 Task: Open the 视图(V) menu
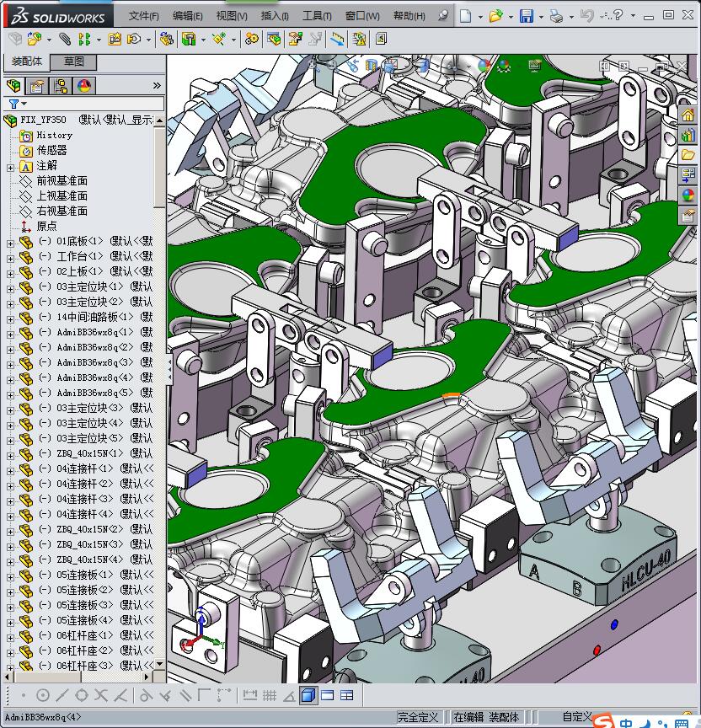click(x=232, y=16)
